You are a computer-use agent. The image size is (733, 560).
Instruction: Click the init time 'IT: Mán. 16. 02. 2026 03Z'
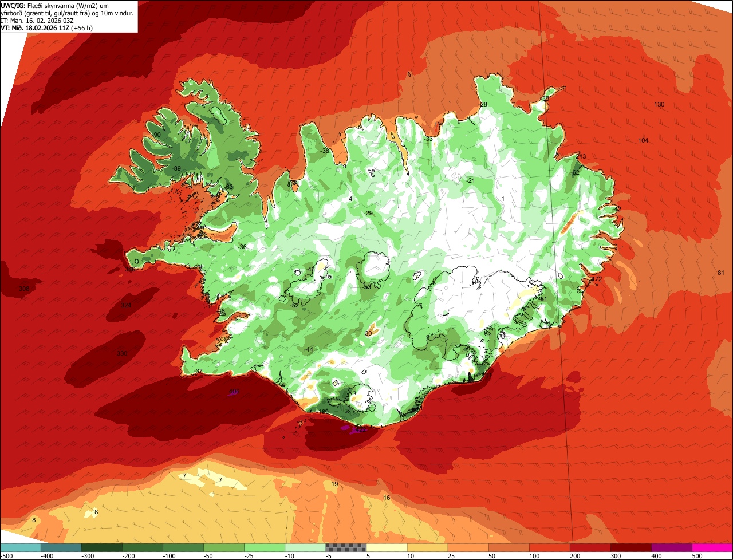coord(37,20)
